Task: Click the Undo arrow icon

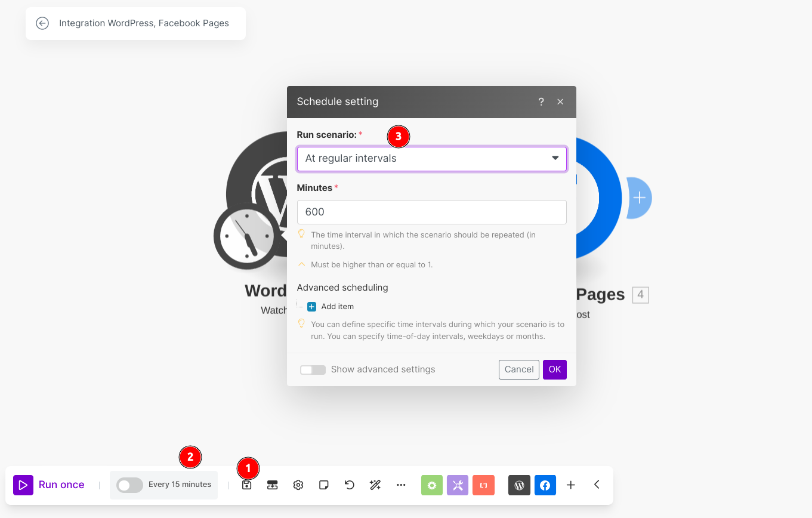Action: [350, 485]
